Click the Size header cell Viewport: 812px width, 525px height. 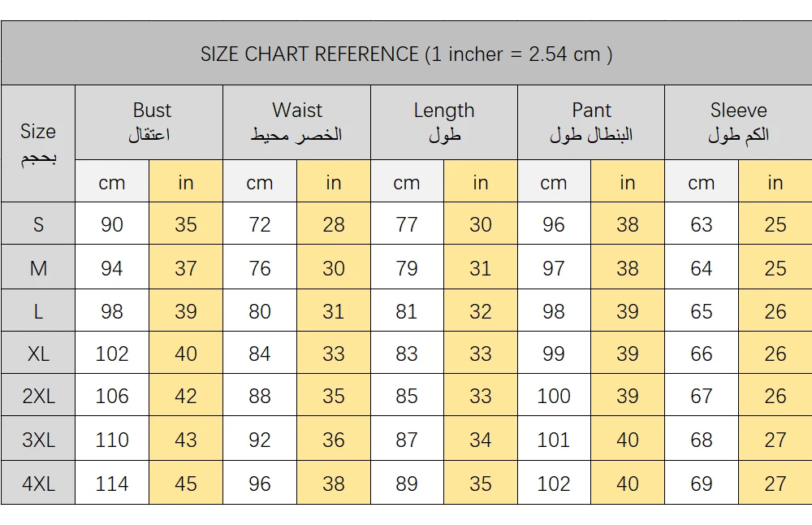(x=38, y=143)
